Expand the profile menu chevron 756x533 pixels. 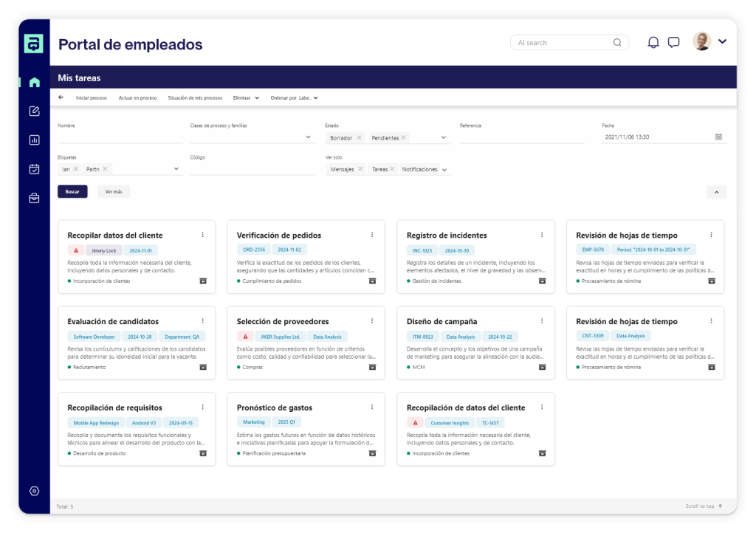pyautogui.click(x=722, y=41)
